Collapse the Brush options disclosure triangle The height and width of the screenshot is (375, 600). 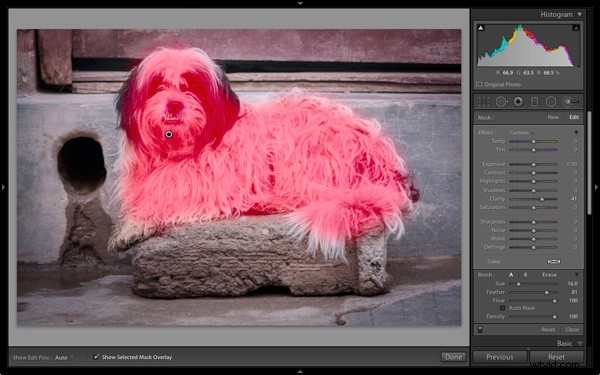click(x=576, y=275)
